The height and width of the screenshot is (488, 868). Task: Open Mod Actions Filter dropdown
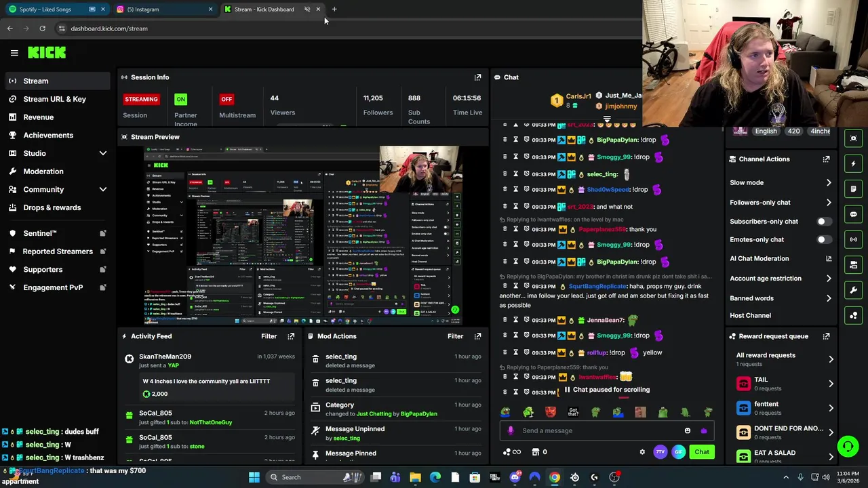click(x=456, y=336)
